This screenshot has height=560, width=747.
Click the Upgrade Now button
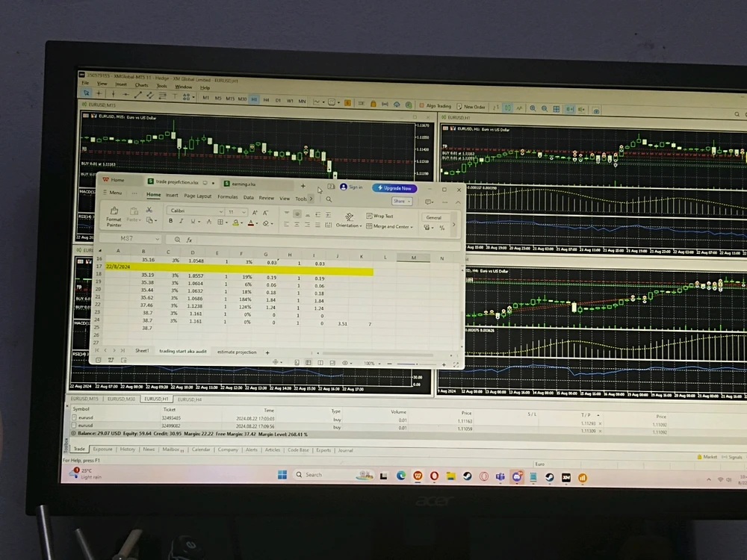pyautogui.click(x=394, y=188)
